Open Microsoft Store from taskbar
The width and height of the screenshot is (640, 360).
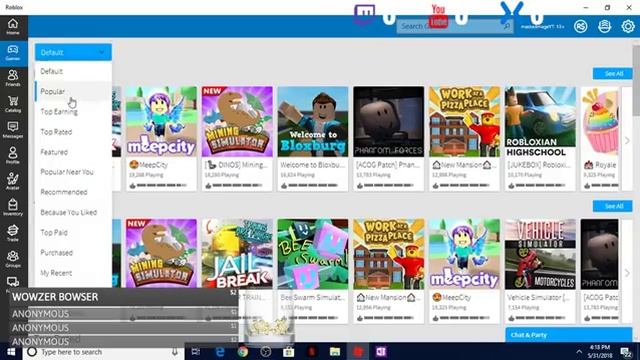point(289,351)
